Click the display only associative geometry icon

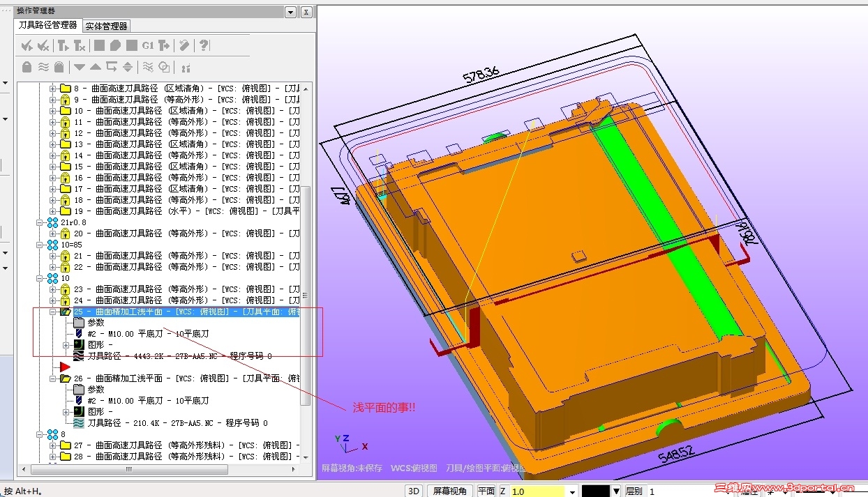tap(165, 67)
